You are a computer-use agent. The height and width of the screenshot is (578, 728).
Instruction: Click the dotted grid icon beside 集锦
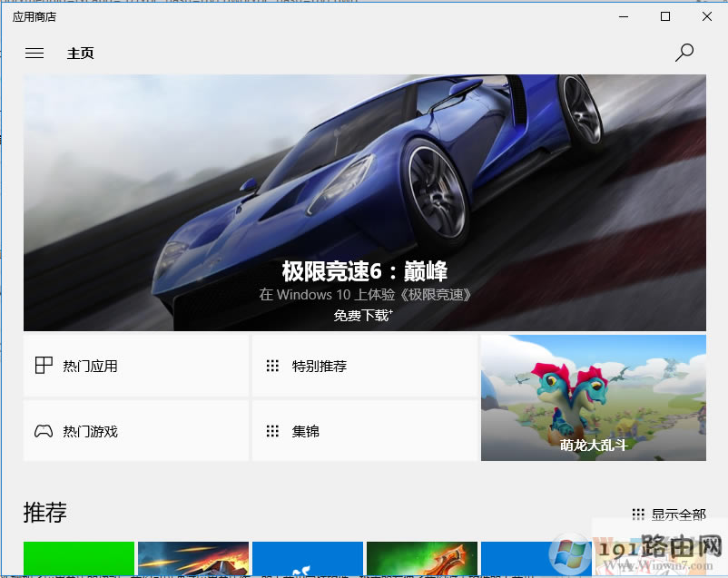click(272, 431)
